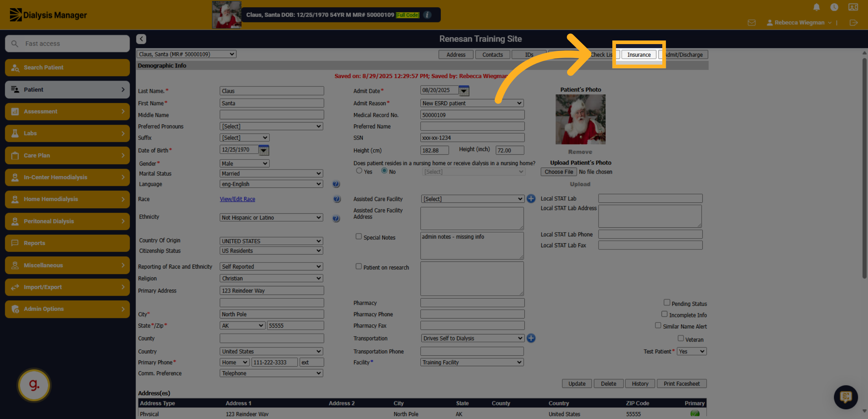Image resolution: width=868 pixels, height=419 pixels.
Task: Click the patient info icon beside Full Code
Action: click(x=427, y=15)
